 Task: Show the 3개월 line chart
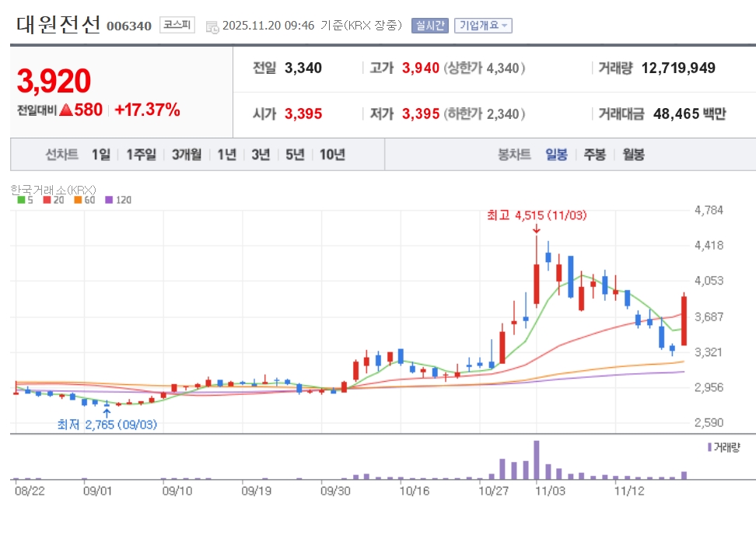point(187,155)
